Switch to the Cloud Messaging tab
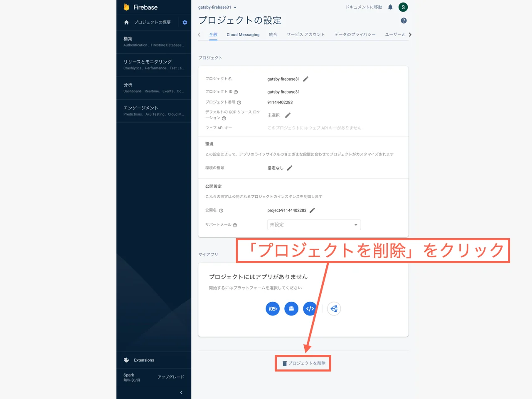Screen dimensions: 532x399 243,34
